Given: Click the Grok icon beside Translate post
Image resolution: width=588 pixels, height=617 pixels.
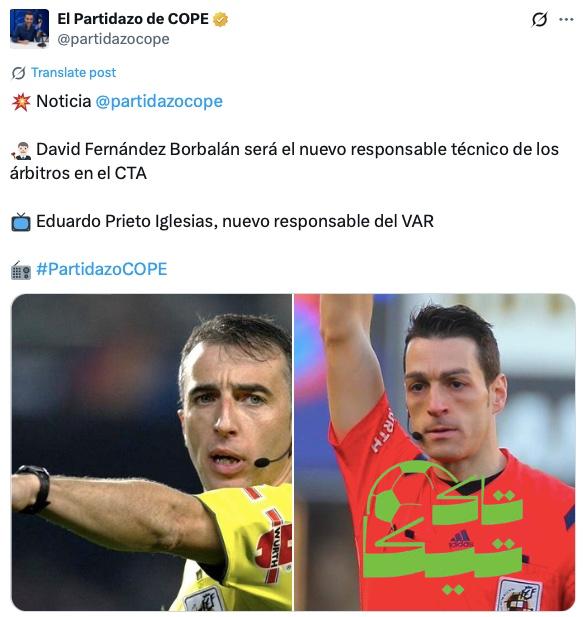Looking at the screenshot, I should click(18, 73).
